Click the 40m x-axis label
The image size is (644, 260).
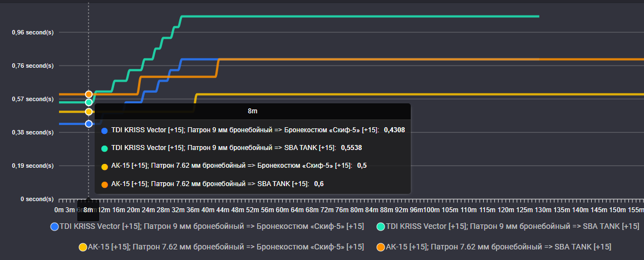coord(208,211)
